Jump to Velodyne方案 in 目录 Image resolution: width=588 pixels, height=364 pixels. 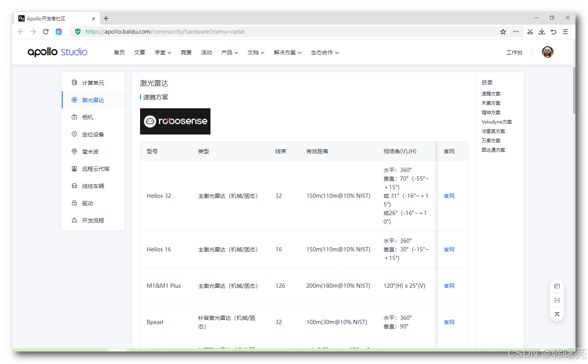[497, 122]
